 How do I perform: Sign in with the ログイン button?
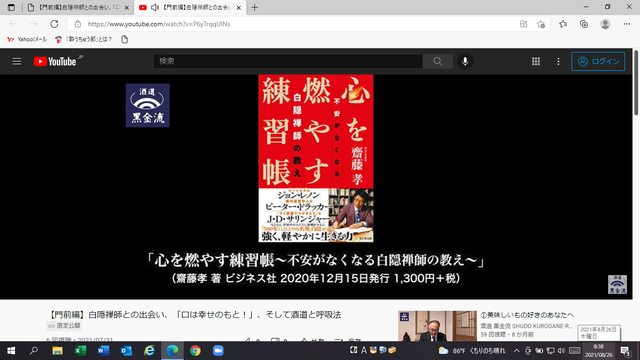(598, 61)
